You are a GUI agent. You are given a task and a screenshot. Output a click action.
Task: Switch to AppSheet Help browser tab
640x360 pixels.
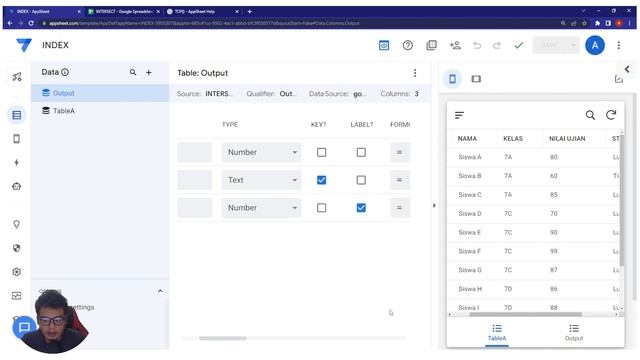coord(203,11)
